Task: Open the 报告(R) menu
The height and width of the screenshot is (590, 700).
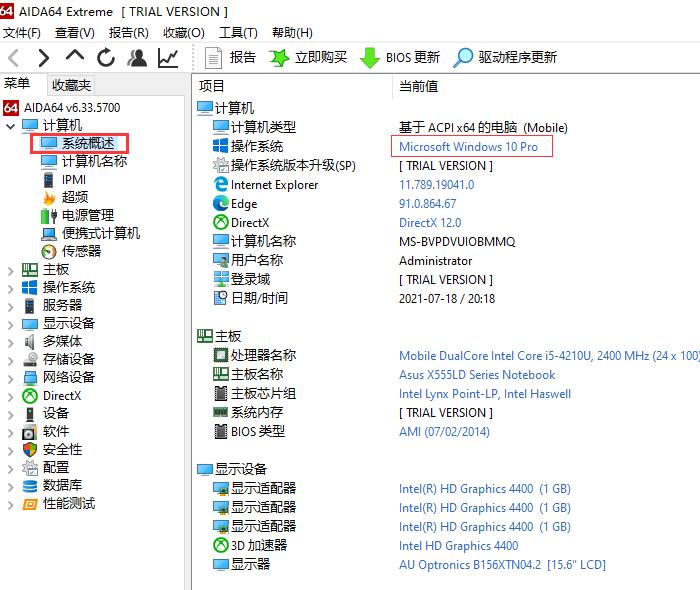Action: click(129, 33)
